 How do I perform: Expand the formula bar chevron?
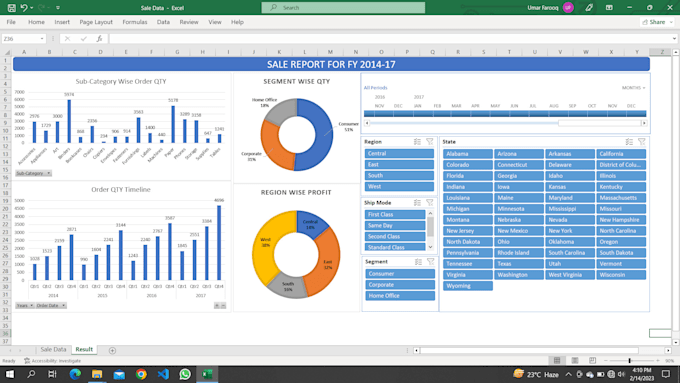[674, 39]
